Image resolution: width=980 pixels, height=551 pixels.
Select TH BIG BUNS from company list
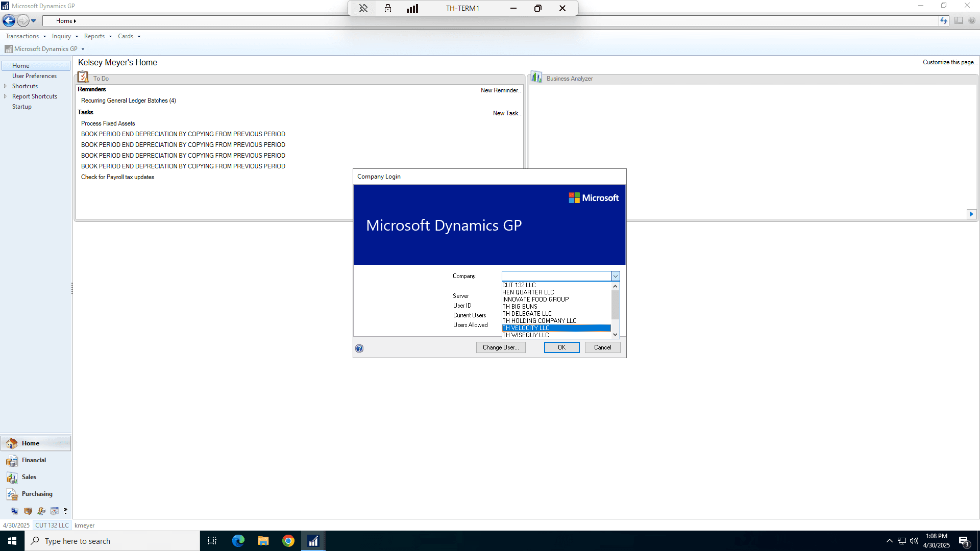point(556,307)
